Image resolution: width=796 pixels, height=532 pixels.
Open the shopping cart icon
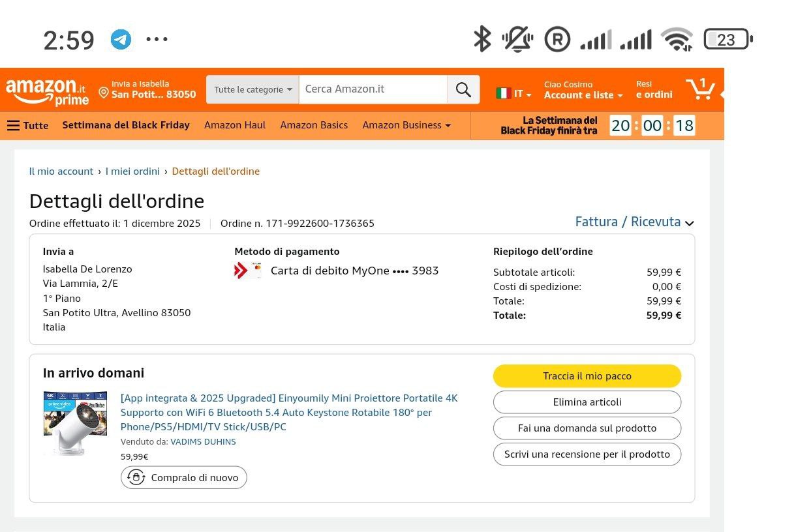pyautogui.click(x=700, y=89)
